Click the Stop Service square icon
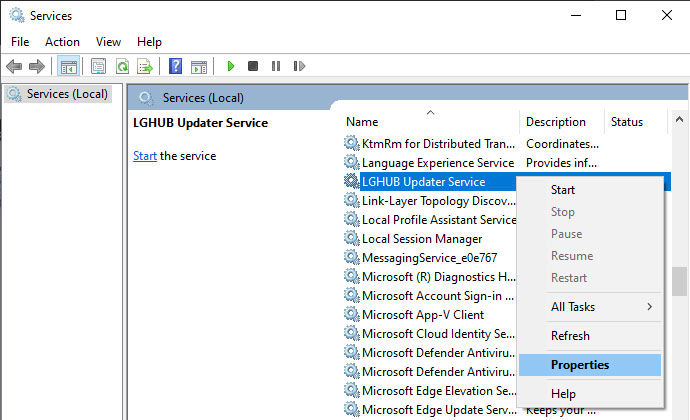Image resolution: width=690 pixels, height=420 pixels. 253,66
